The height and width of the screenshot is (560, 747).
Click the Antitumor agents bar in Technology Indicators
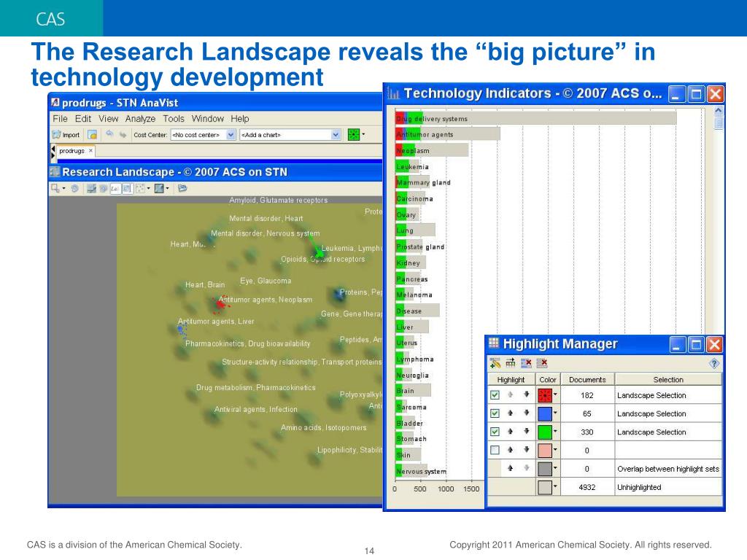pos(448,134)
